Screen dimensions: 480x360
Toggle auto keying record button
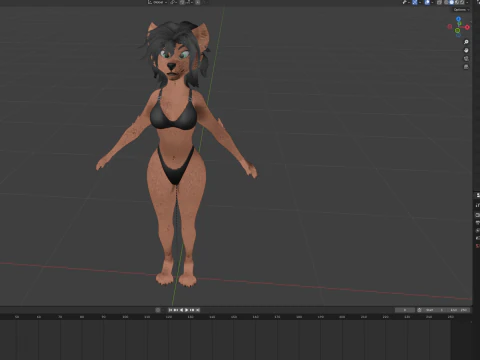[158, 310]
